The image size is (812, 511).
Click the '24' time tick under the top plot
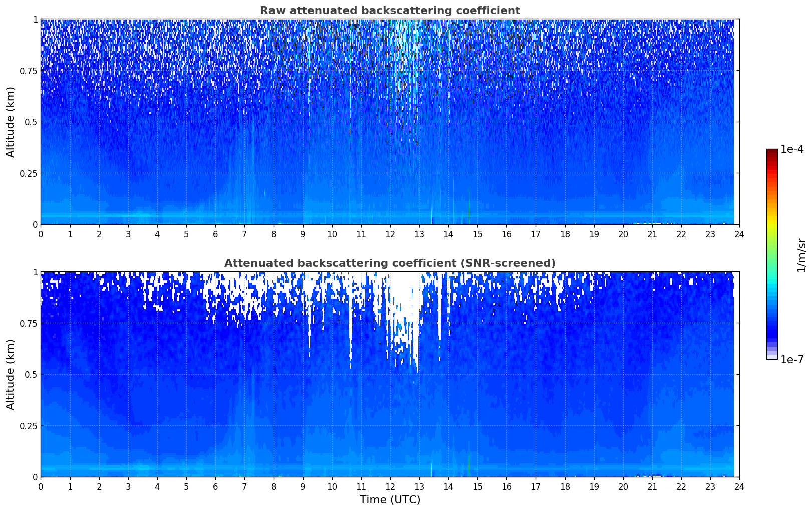pyautogui.click(x=739, y=234)
